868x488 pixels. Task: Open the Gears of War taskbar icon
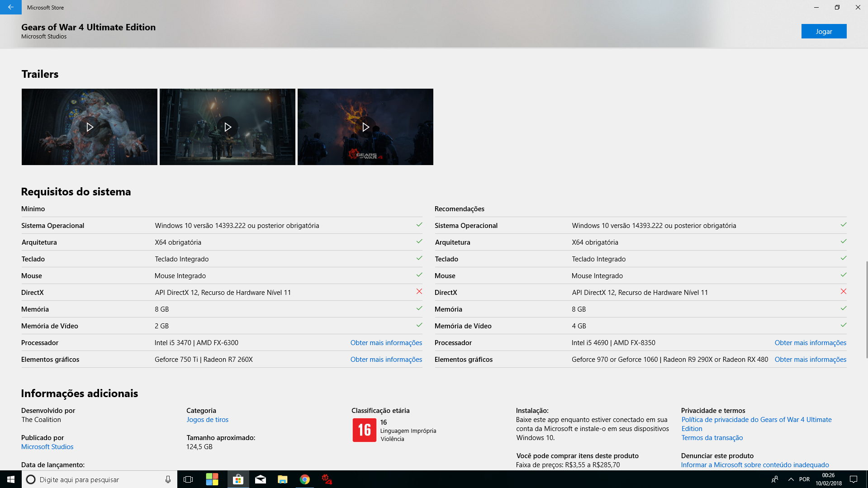coord(327,479)
